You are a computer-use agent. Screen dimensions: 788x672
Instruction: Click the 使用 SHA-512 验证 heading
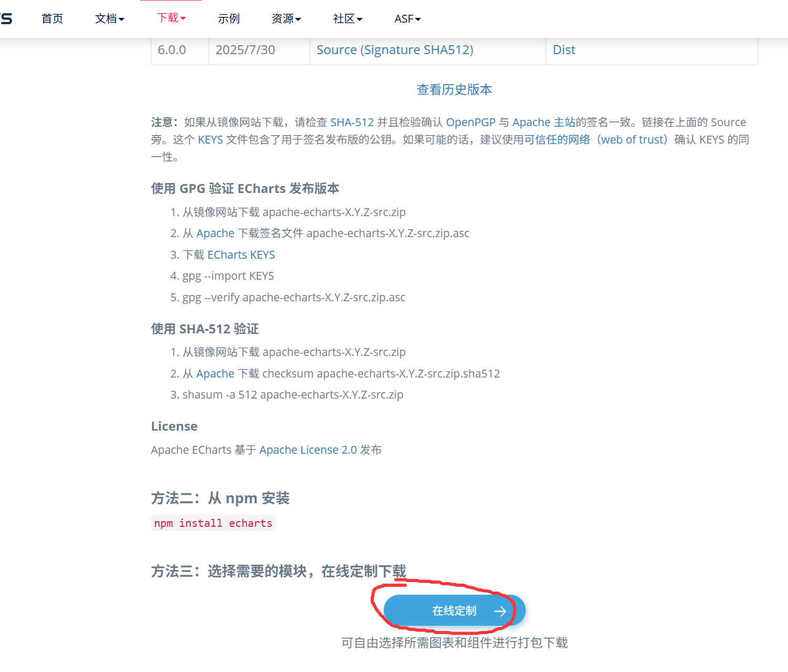point(204,329)
